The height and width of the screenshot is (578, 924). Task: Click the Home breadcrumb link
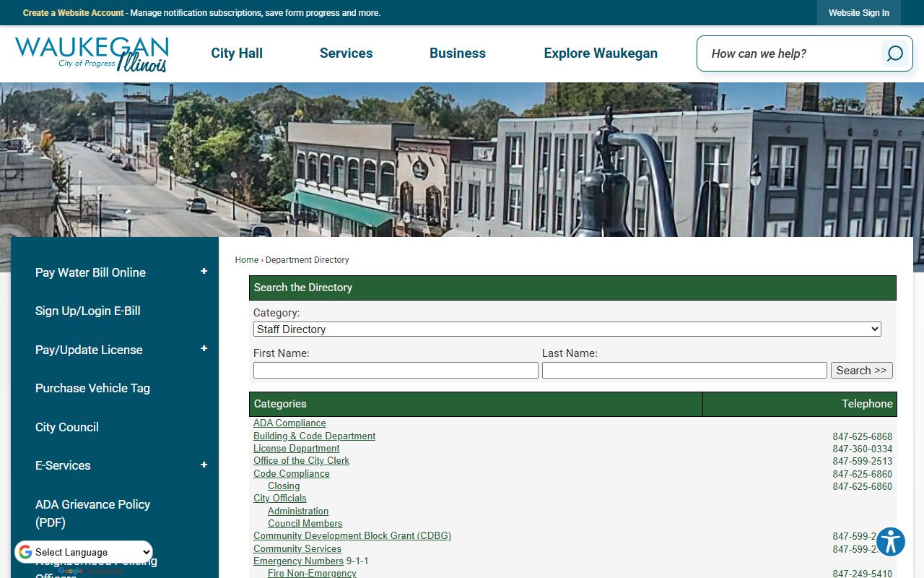(x=247, y=260)
